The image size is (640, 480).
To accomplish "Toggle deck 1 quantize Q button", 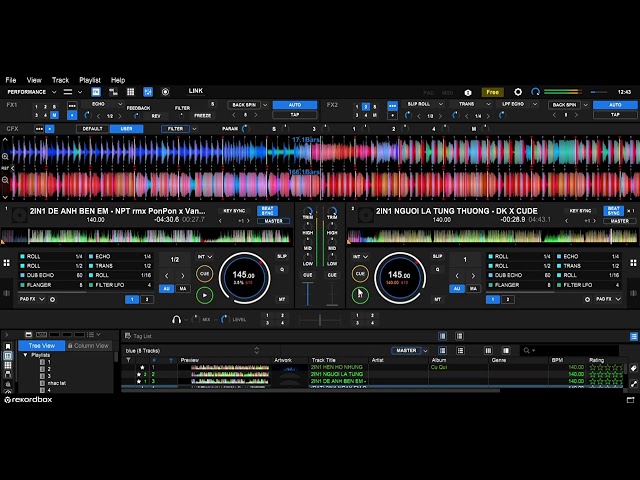I will coord(282,269).
